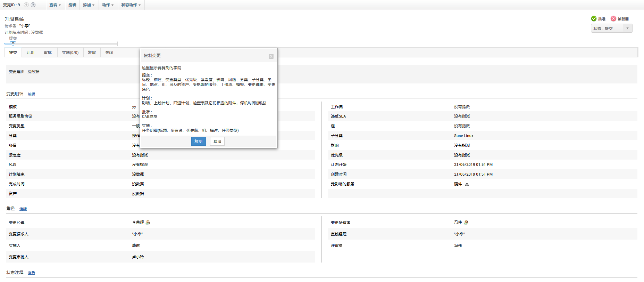Click the 完成时间 value 没数据
Image resolution: width=644 pixels, height=282 pixels.
click(138, 184)
